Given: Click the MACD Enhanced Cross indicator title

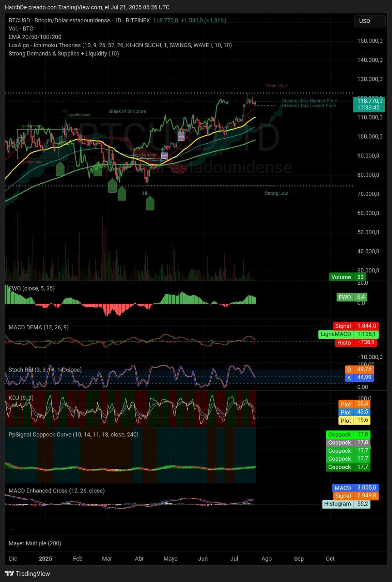Looking at the screenshot, I should 56,491.
